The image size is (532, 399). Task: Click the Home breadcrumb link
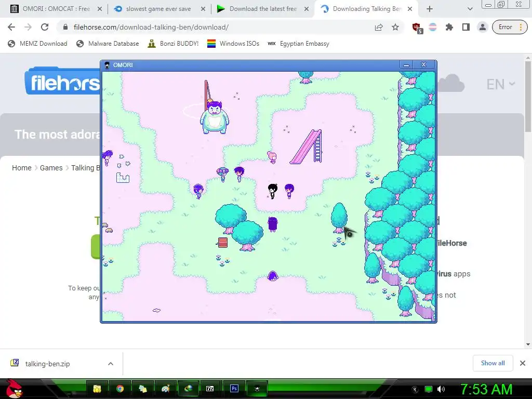tap(22, 168)
